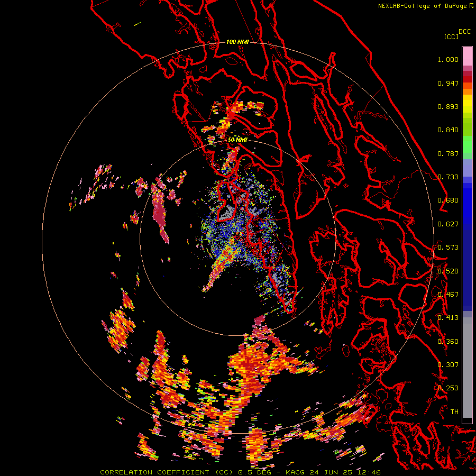Click the 0.360 scale value

pyautogui.click(x=448, y=342)
